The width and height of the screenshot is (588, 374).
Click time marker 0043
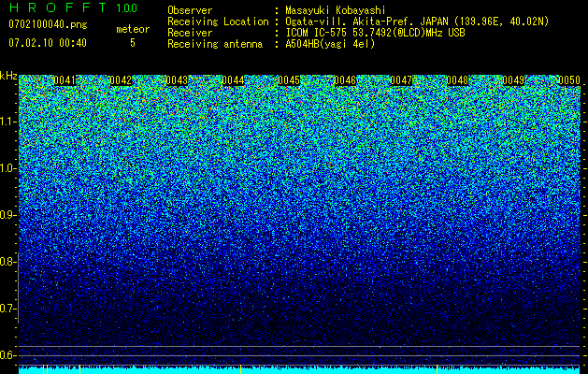(177, 80)
